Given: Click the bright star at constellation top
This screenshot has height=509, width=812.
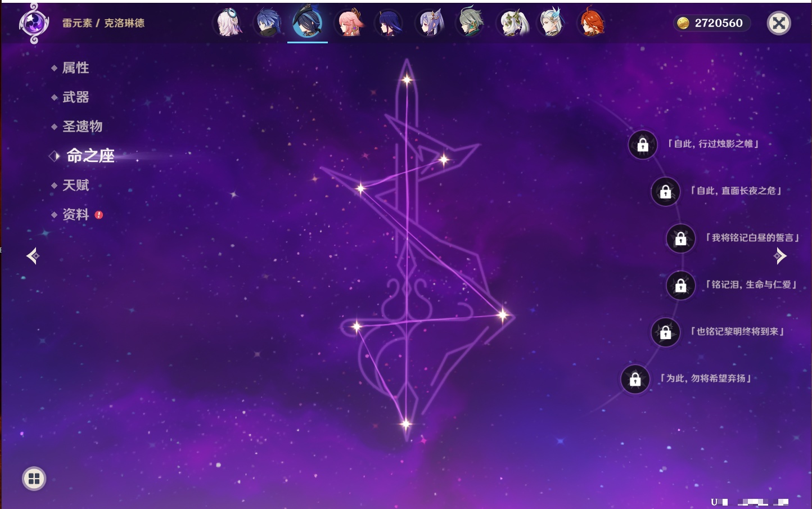Looking at the screenshot, I should point(407,80).
